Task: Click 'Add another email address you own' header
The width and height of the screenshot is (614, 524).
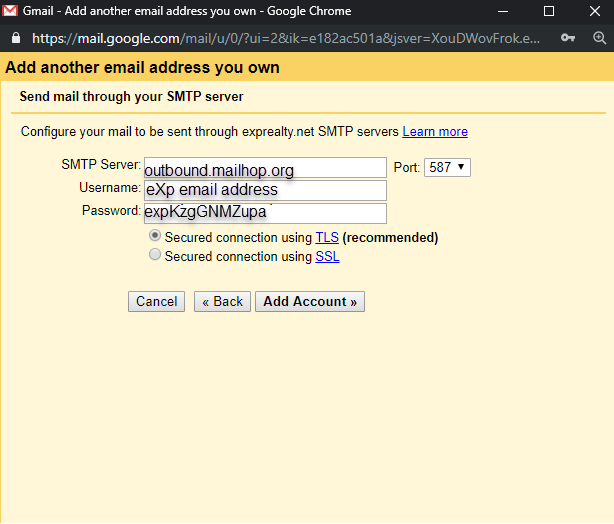Action: 142,67
